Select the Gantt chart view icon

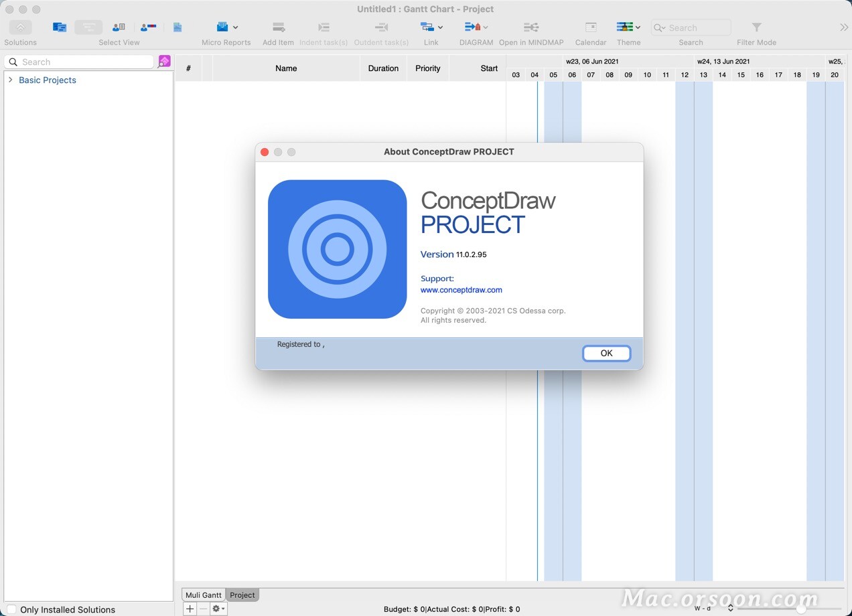click(x=88, y=27)
